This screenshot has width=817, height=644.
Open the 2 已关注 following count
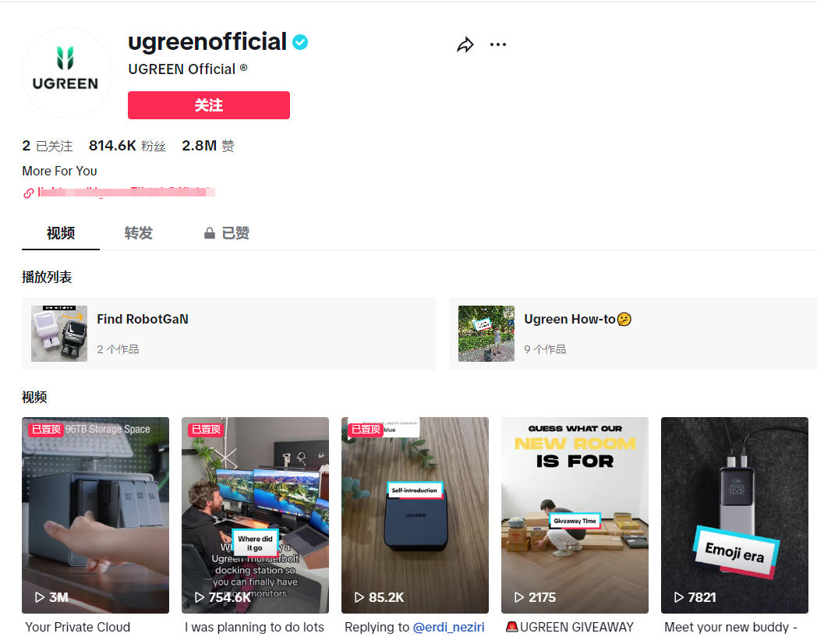click(48, 146)
